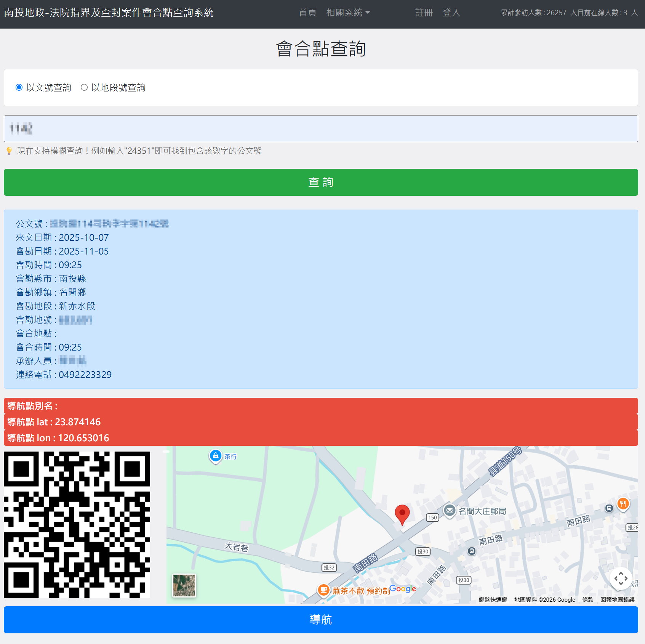
Task: Open the 註冊 page
Action: pyautogui.click(x=424, y=13)
